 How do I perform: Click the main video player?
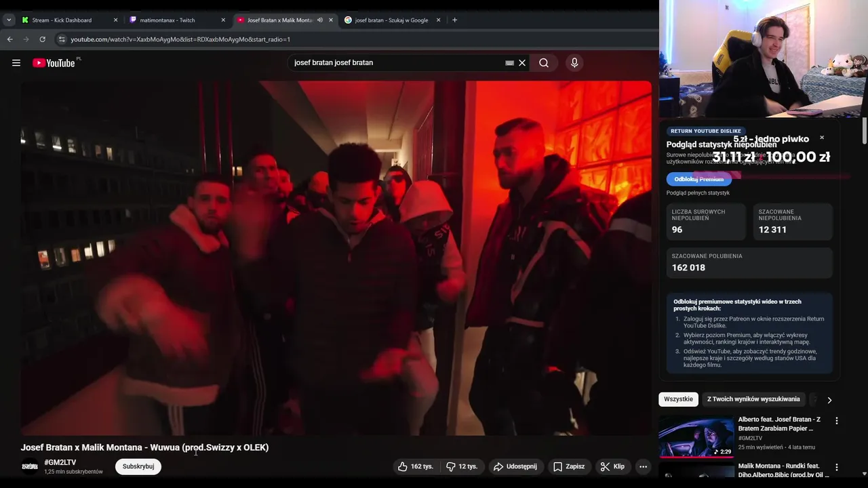[x=336, y=258]
